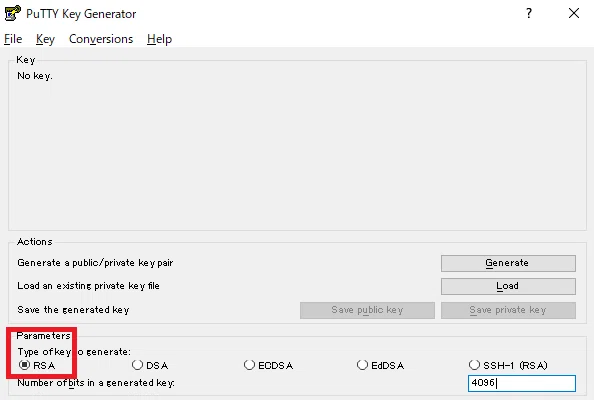
Task: Select the EdDSA key type
Action: [380, 365]
